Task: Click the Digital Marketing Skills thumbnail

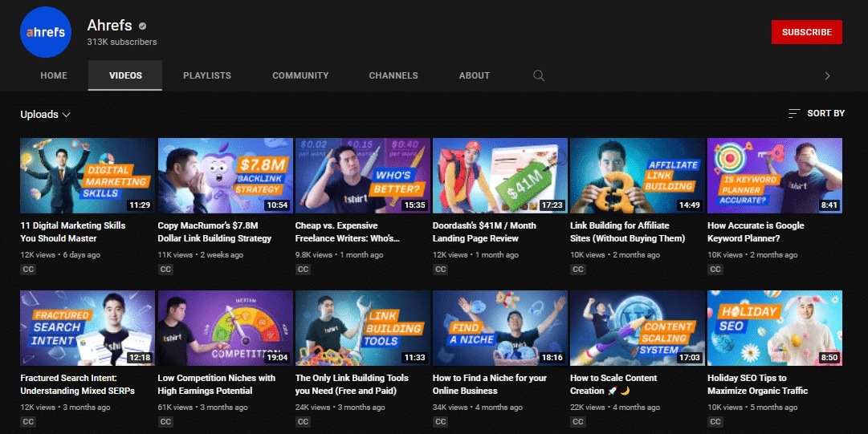Action: click(88, 176)
